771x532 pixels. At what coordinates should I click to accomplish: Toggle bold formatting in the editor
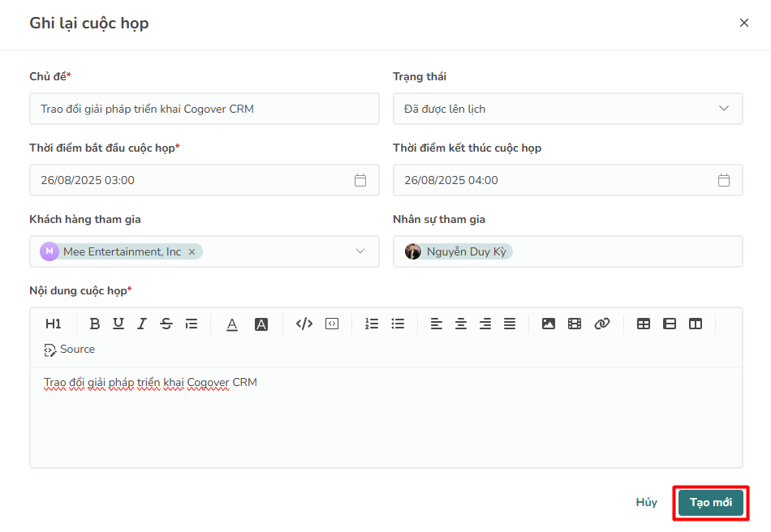tap(95, 324)
